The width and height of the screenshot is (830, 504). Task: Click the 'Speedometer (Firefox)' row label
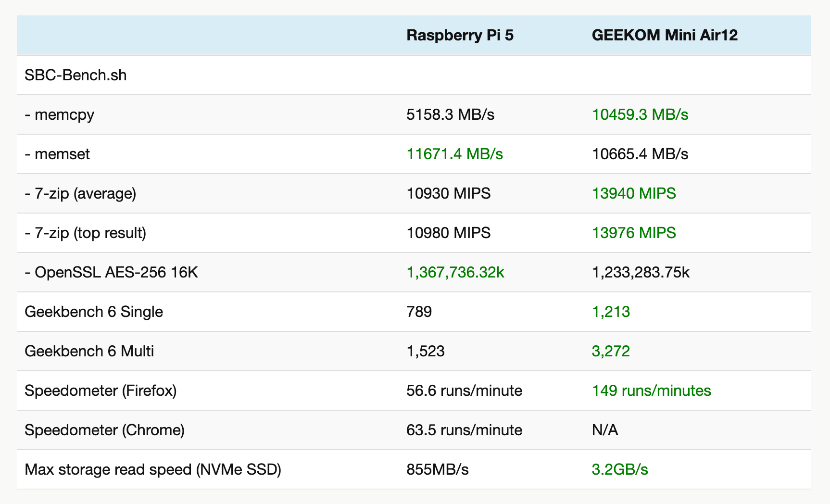point(101,391)
